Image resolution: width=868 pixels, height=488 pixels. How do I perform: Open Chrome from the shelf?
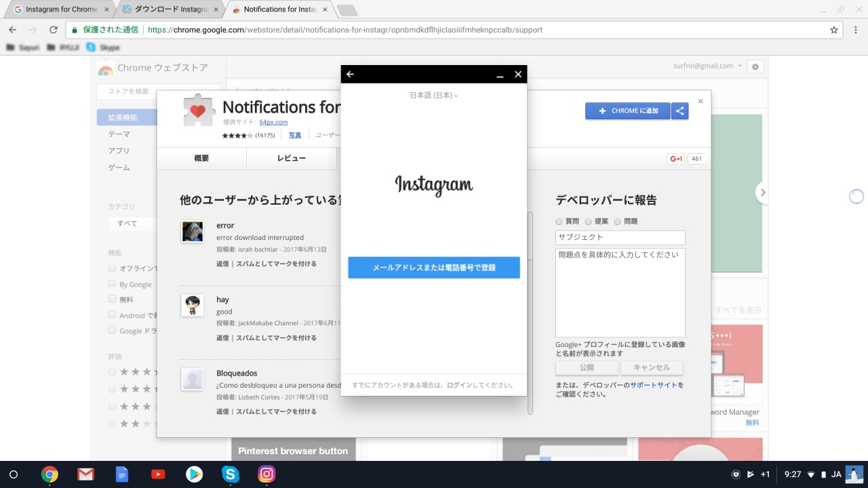click(50, 474)
